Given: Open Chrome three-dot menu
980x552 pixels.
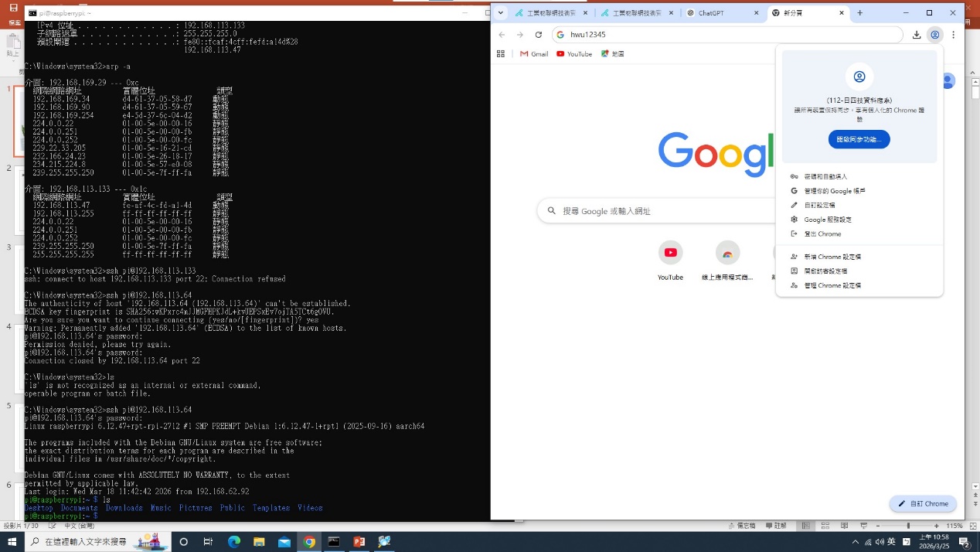Looking at the screenshot, I should (x=954, y=35).
